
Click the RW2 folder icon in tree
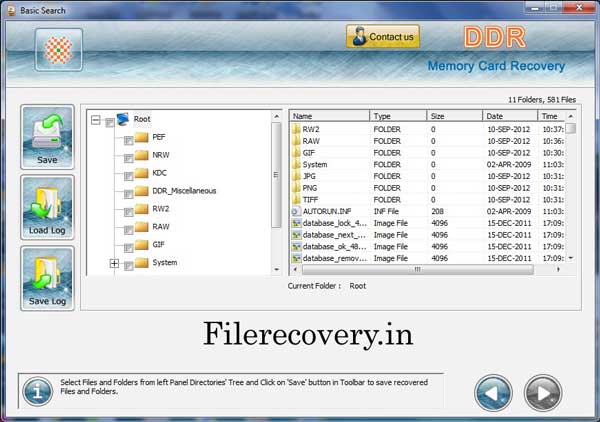pyautogui.click(x=142, y=209)
